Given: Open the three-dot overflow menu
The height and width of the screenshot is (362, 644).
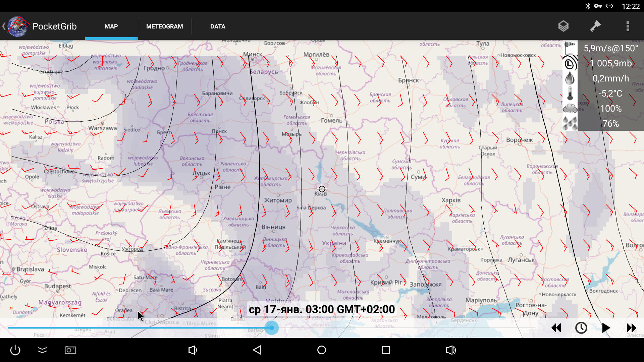Looking at the screenshot, I should pos(628,26).
